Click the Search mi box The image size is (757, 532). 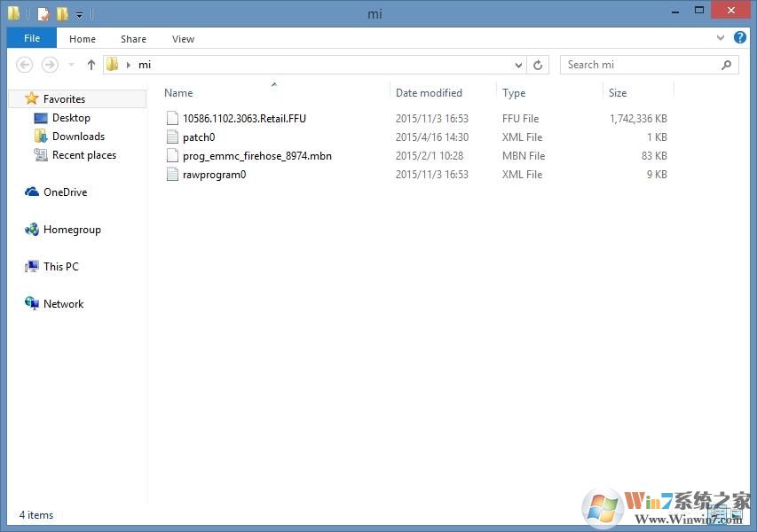pyautogui.click(x=649, y=65)
